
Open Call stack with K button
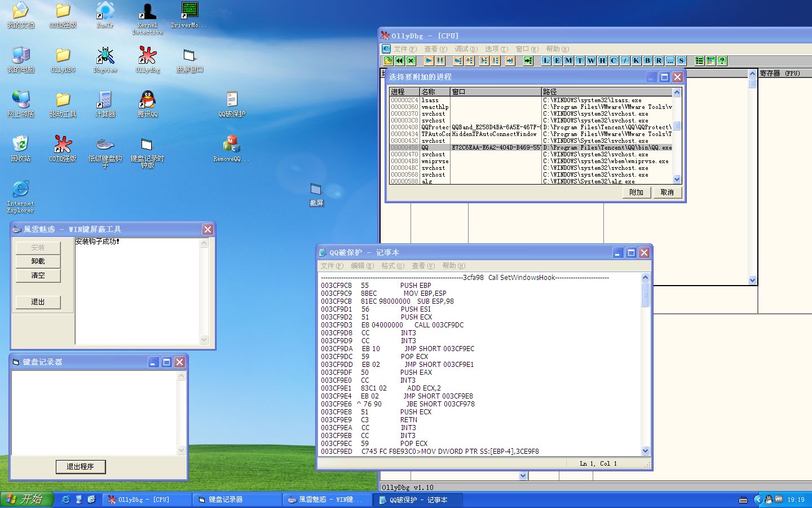point(636,60)
